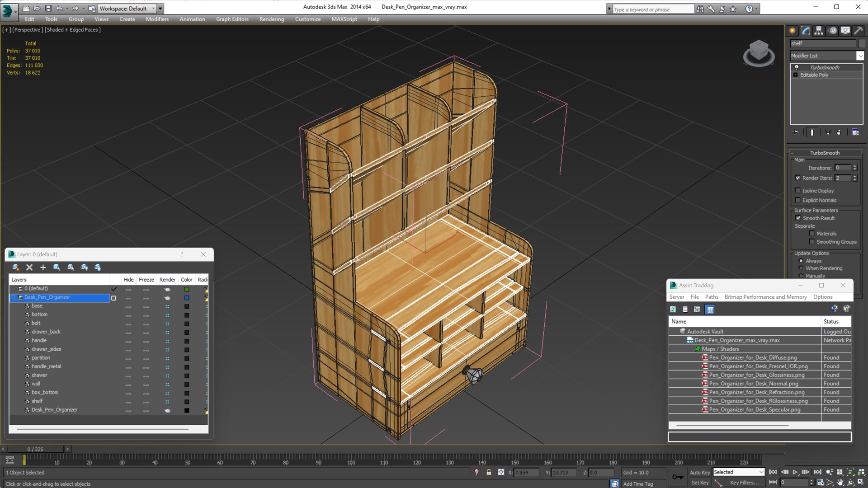This screenshot has width=868, height=488.
Task: Click the Play Animation button
Action: coord(795,472)
